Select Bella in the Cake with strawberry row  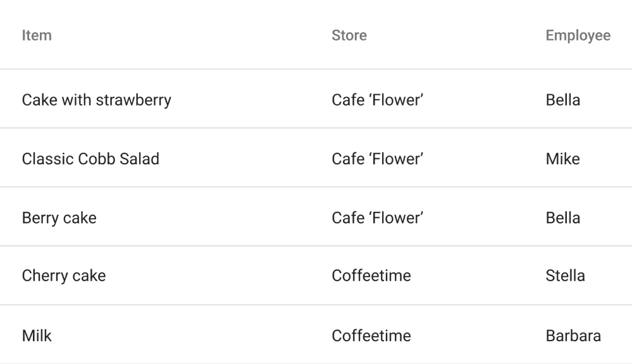pyautogui.click(x=562, y=100)
